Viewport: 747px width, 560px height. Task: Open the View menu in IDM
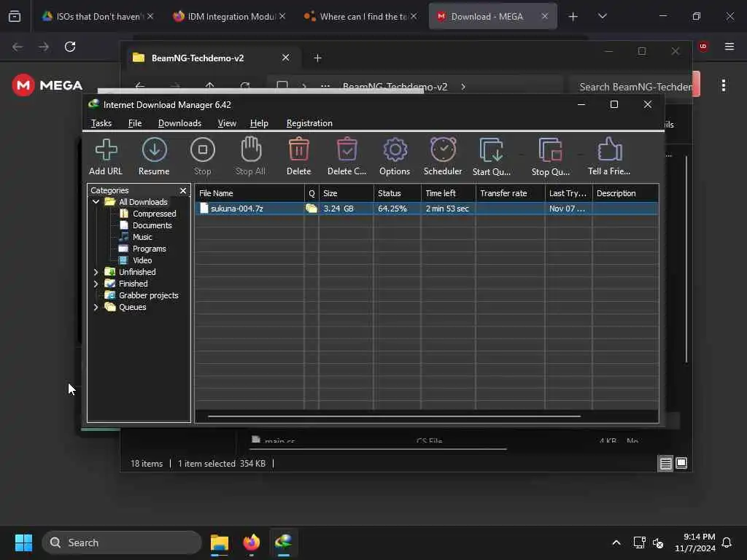point(227,123)
